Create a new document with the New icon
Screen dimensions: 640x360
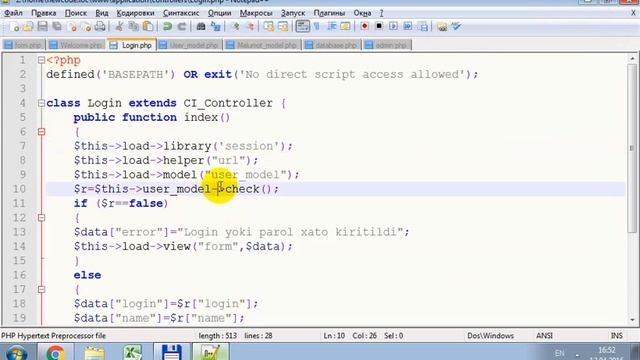point(14,27)
